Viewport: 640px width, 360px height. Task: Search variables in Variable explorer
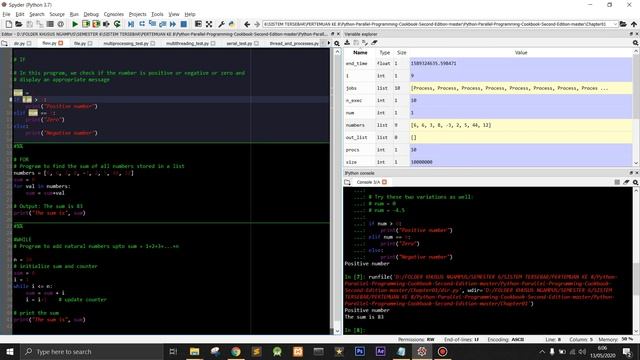pyautogui.click(x=636, y=43)
